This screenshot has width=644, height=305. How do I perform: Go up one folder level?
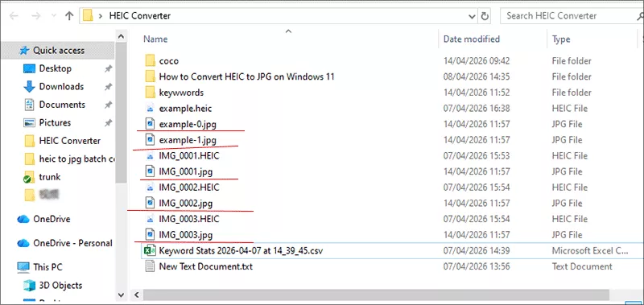pos(69,16)
